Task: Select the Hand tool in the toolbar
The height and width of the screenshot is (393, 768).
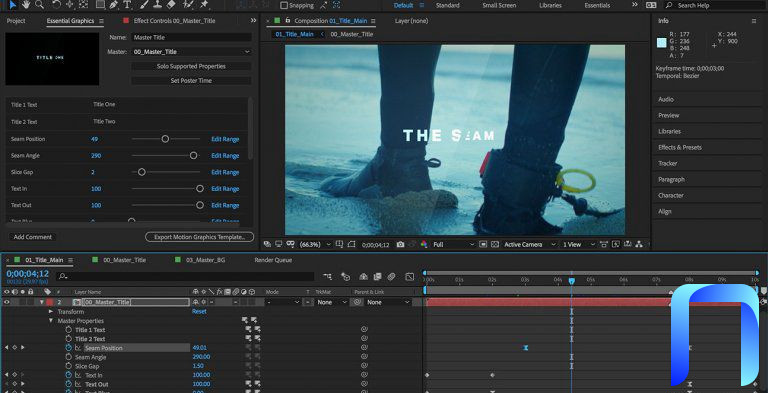Action: point(25,5)
